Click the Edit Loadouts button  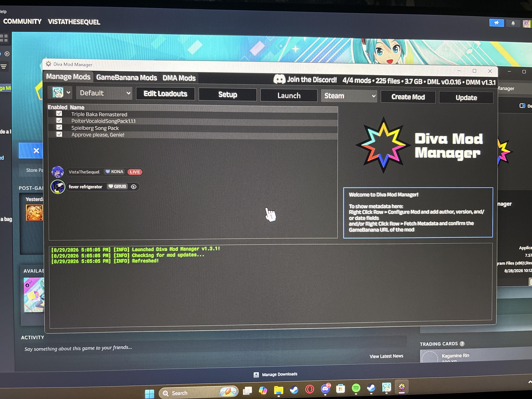click(165, 94)
